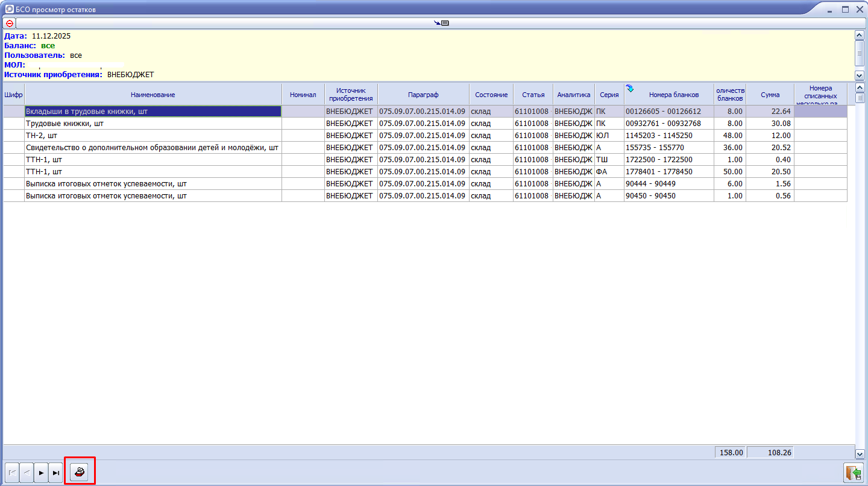The width and height of the screenshot is (868, 486).
Task: Sort by the Наименование column header
Action: pyautogui.click(x=153, y=95)
